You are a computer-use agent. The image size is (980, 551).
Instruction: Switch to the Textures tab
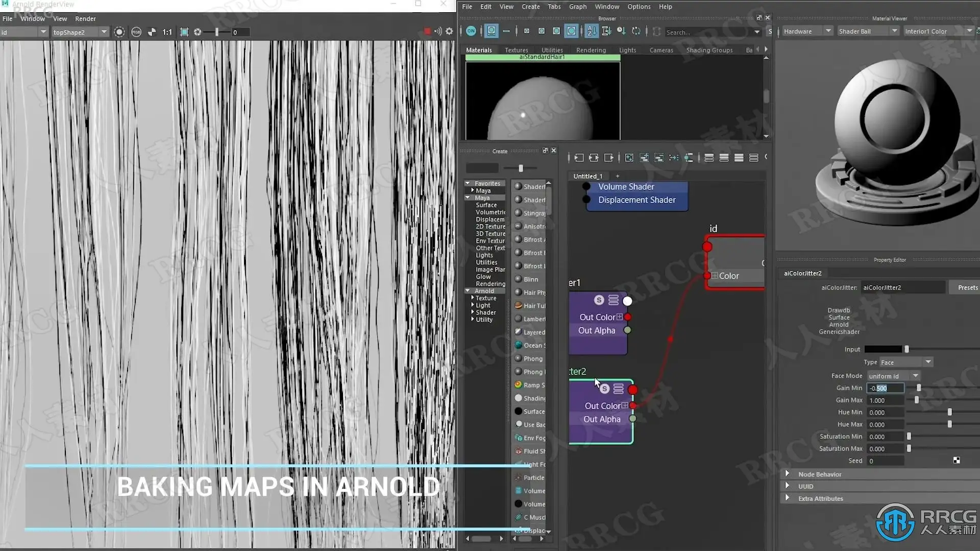[x=516, y=50]
